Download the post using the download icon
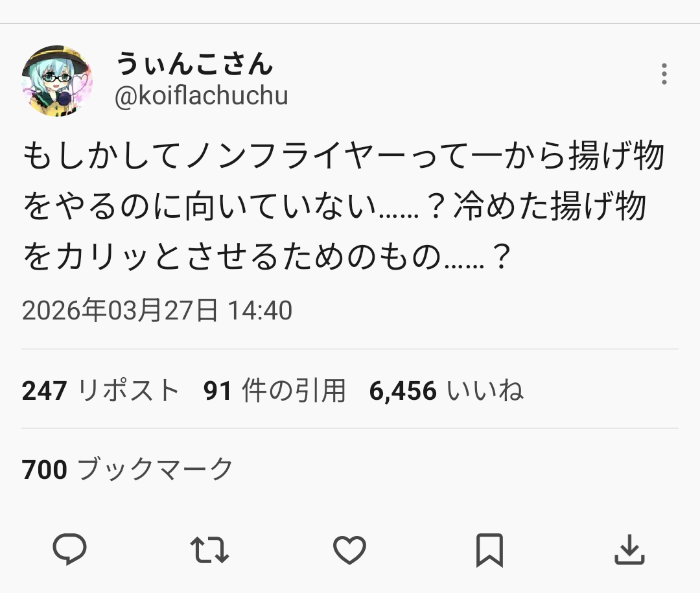Image resolution: width=700 pixels, height=593 pixels. coord(629,551)
